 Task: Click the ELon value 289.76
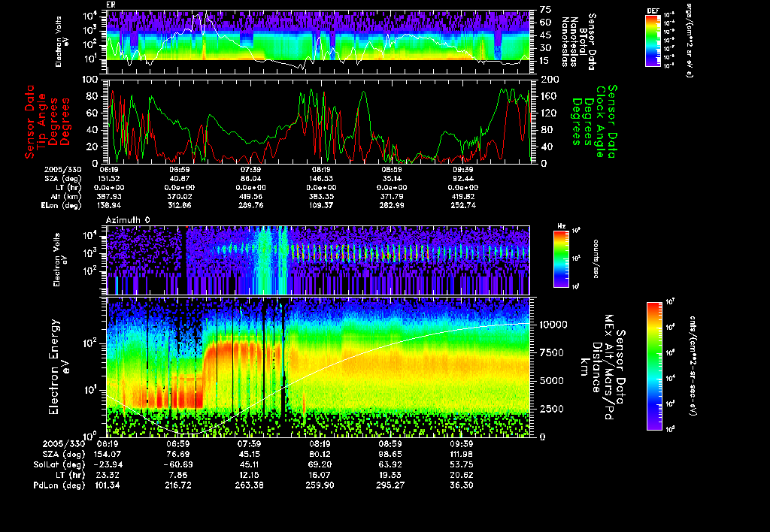pyautogui.click(x=250, y=205)
